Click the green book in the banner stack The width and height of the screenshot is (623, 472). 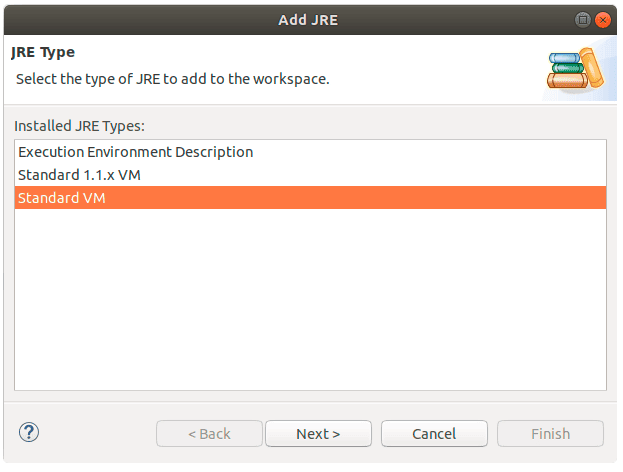coord(568,68)
